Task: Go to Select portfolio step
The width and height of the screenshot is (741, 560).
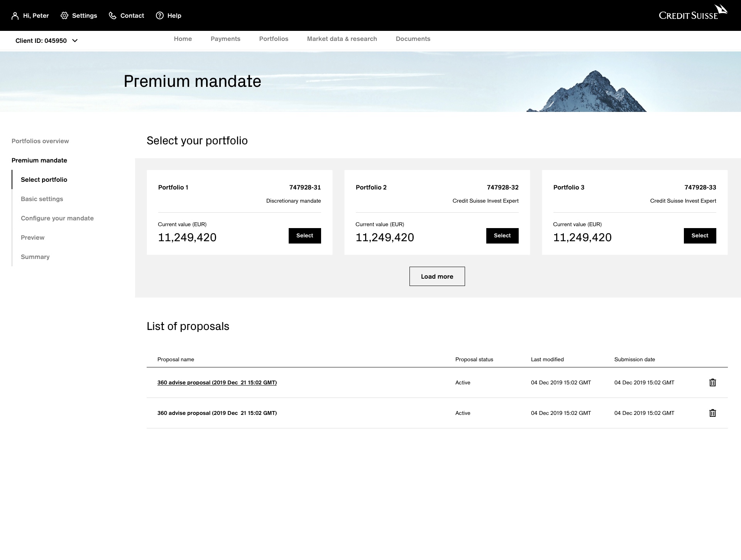Action: pos(44,180)
